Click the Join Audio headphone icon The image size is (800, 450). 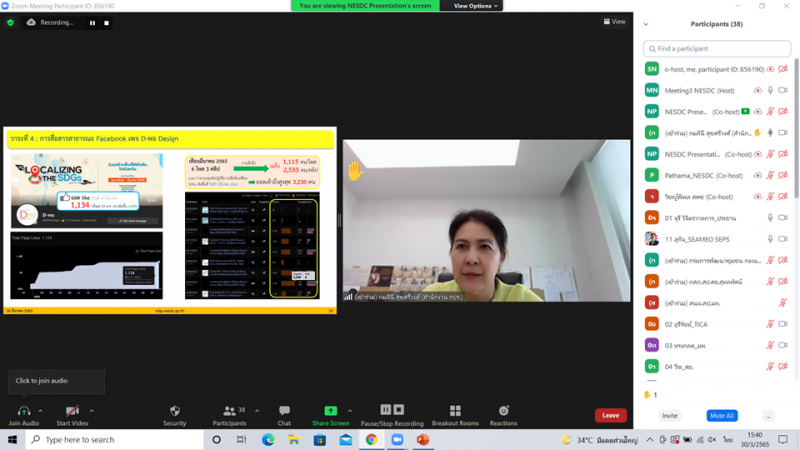23,411
